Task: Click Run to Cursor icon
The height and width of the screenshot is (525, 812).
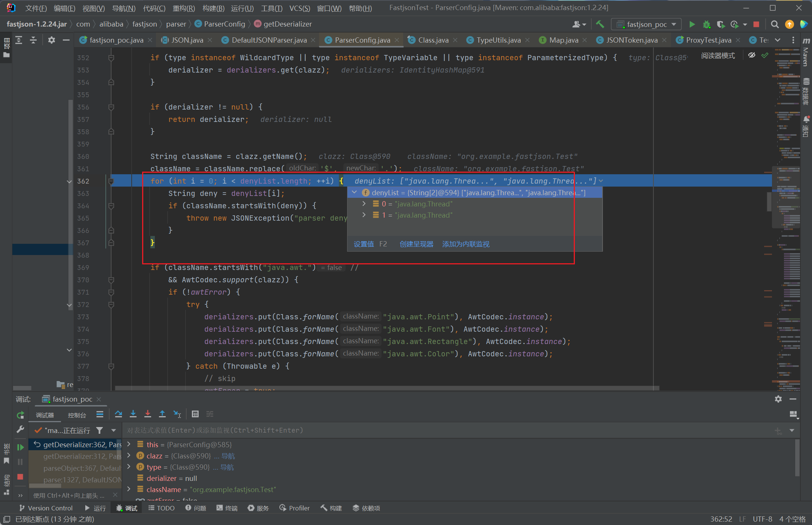Action: (177, 414)
